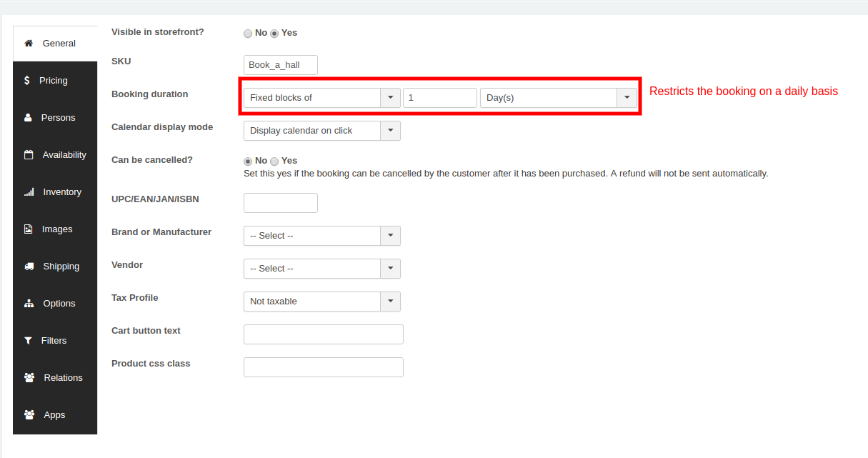Click the picture icon beside Images
This screenshot has height=458, width=868.
pos(29,229)
